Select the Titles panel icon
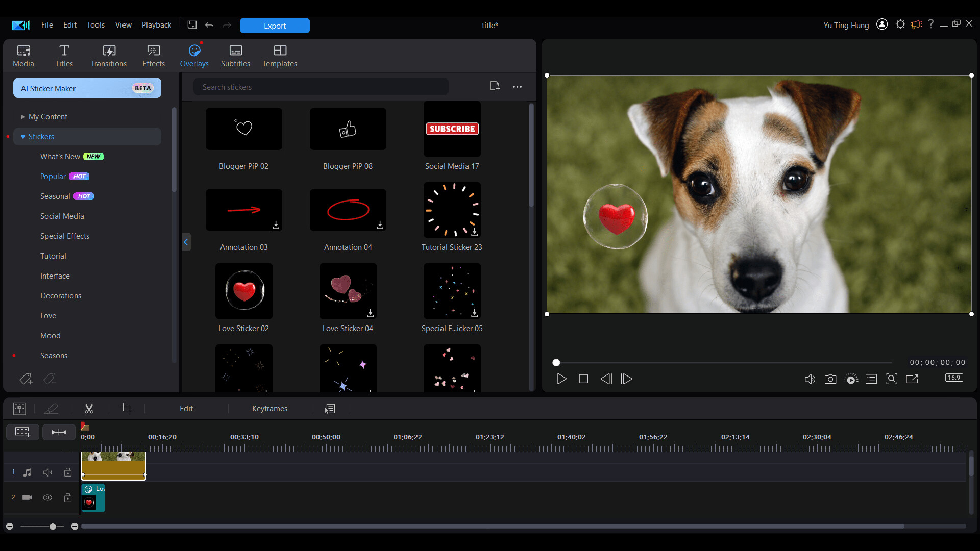The width and height of the screenshot is (980, 551). click(x=64, y=55)
